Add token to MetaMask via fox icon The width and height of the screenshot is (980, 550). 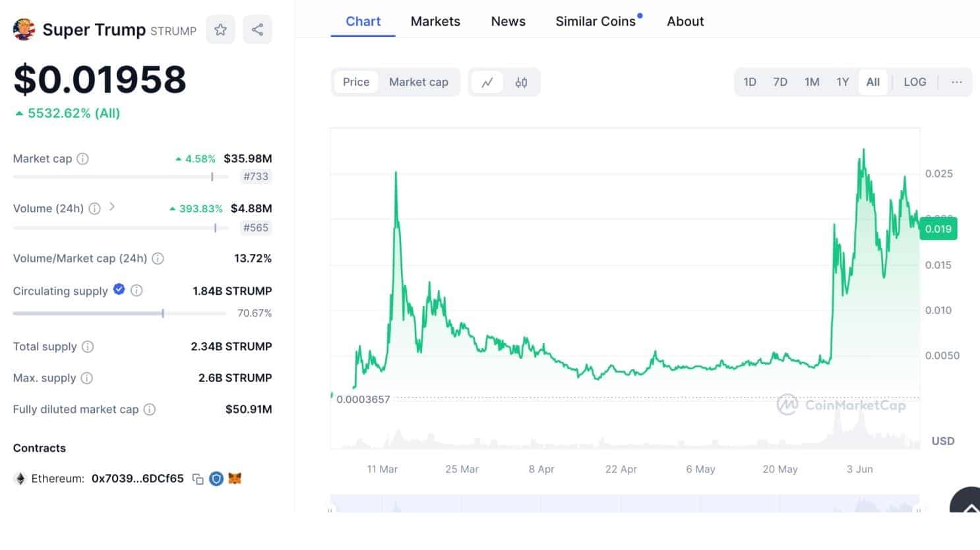[x=235, y=479]
